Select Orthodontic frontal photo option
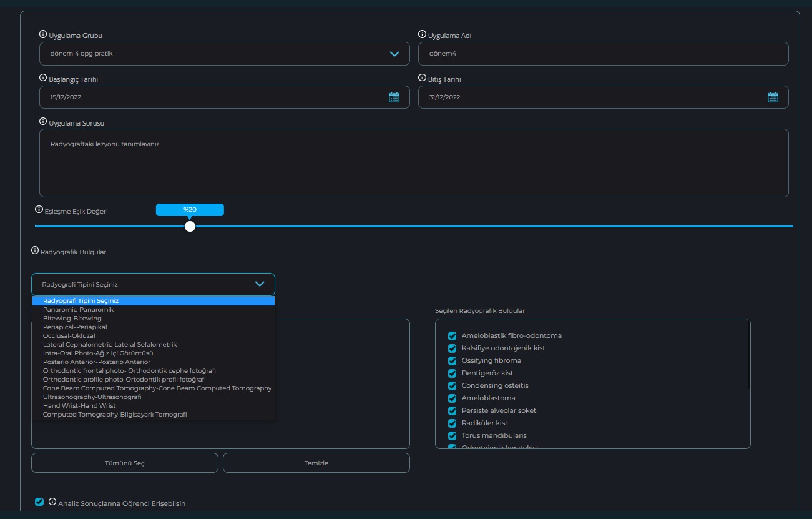 click(x=154, y=370)
